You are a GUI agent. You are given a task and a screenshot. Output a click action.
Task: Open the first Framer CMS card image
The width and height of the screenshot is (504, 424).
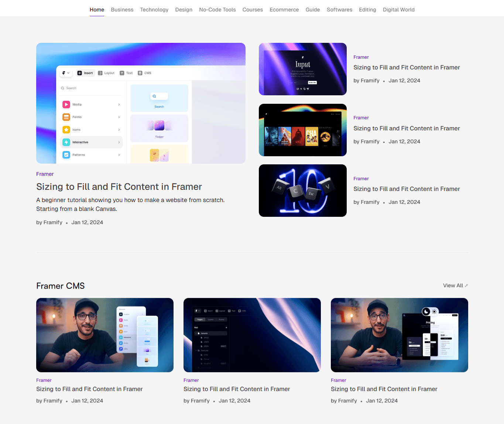click(x=105, y=335)
